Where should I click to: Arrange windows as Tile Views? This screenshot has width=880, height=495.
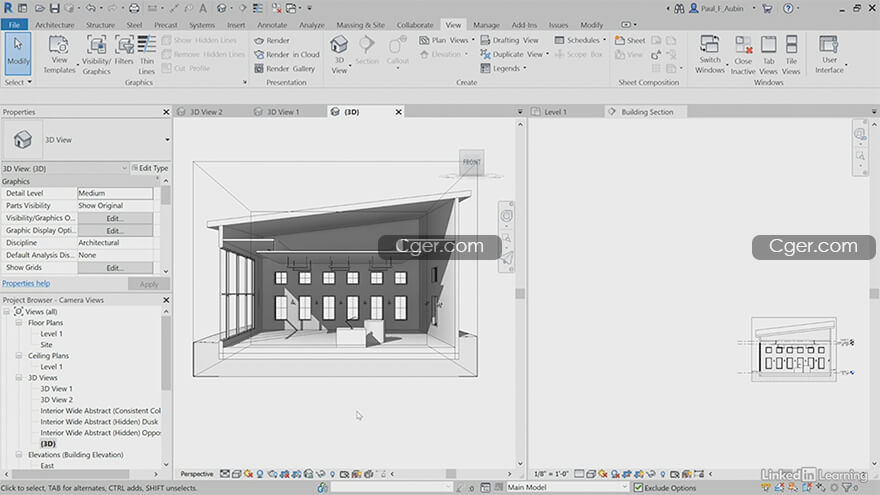[x=791, y=54]
